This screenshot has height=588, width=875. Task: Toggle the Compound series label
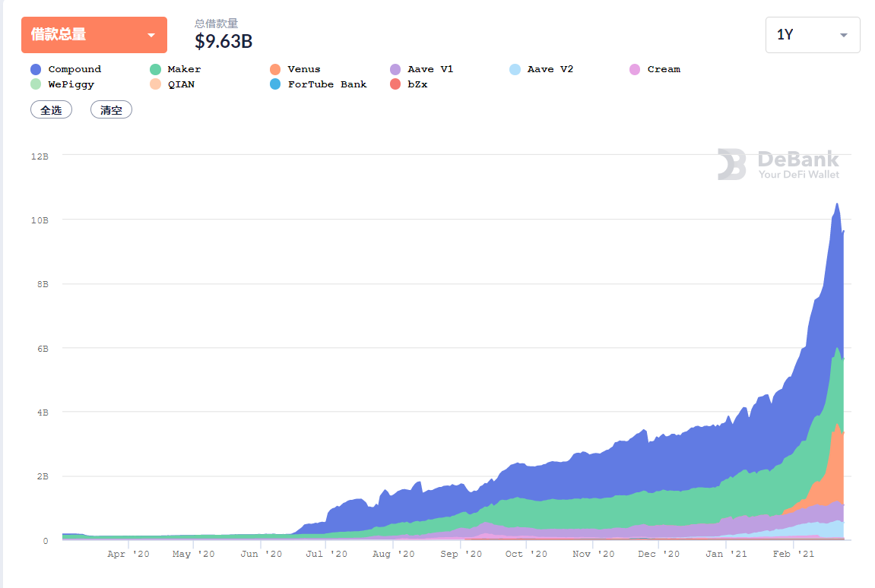pyautogui.click(x=75, y=69)
